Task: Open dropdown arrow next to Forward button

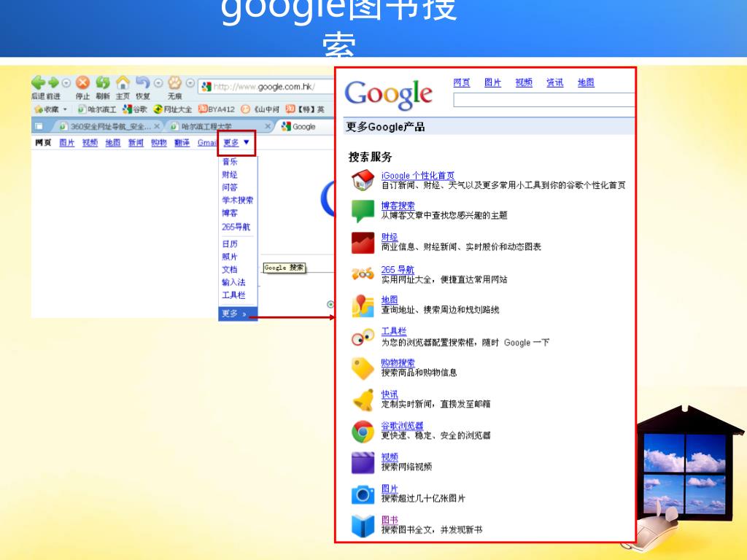Action: click(x=66, y=83)
